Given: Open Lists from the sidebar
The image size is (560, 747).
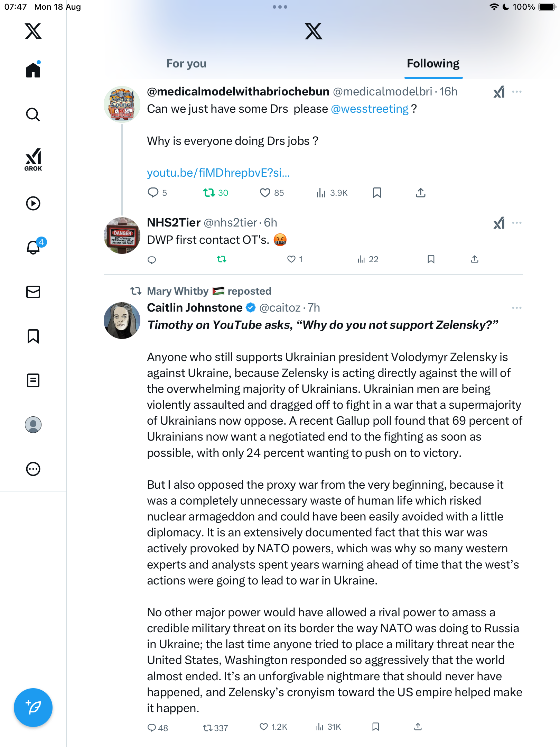Looking at the screenshot, I should 33,380.
